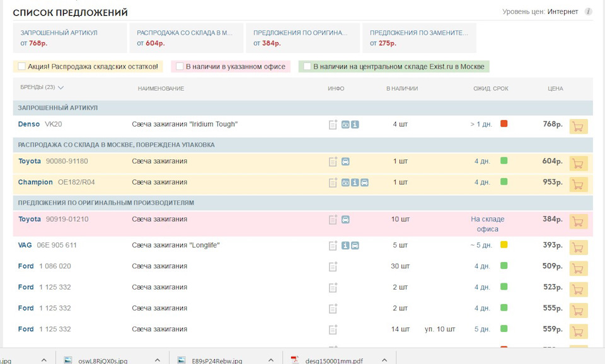Viewport: 605px width, 364px height.
Task: Click the price level info icon
Action: pyautogui.click(x=589, y=11)
